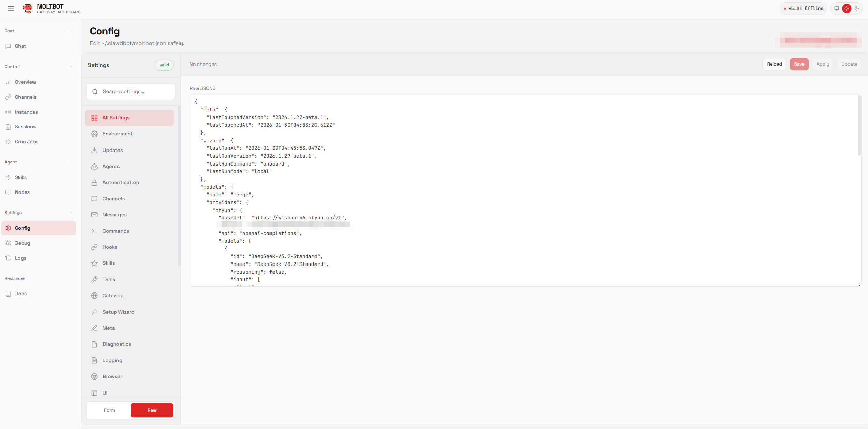Click the red Save button
This screenshot has width=868, height=429.
pos(799,64)
